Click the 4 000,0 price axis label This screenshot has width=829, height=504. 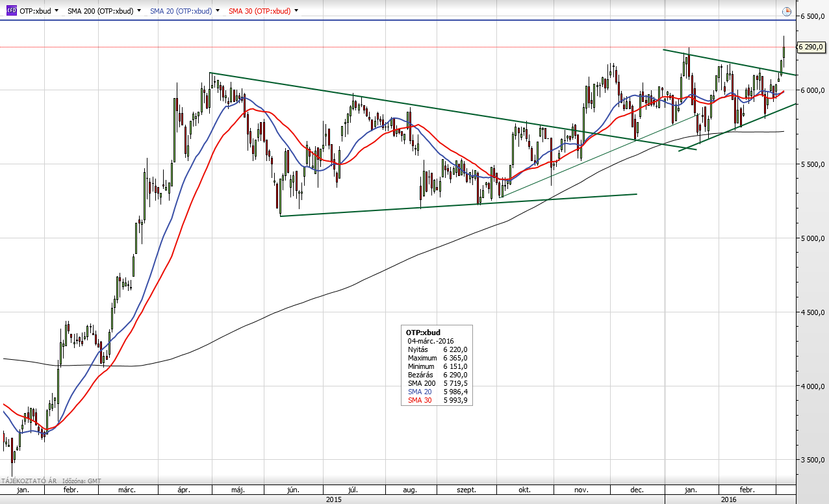click(x=812, y=386)
